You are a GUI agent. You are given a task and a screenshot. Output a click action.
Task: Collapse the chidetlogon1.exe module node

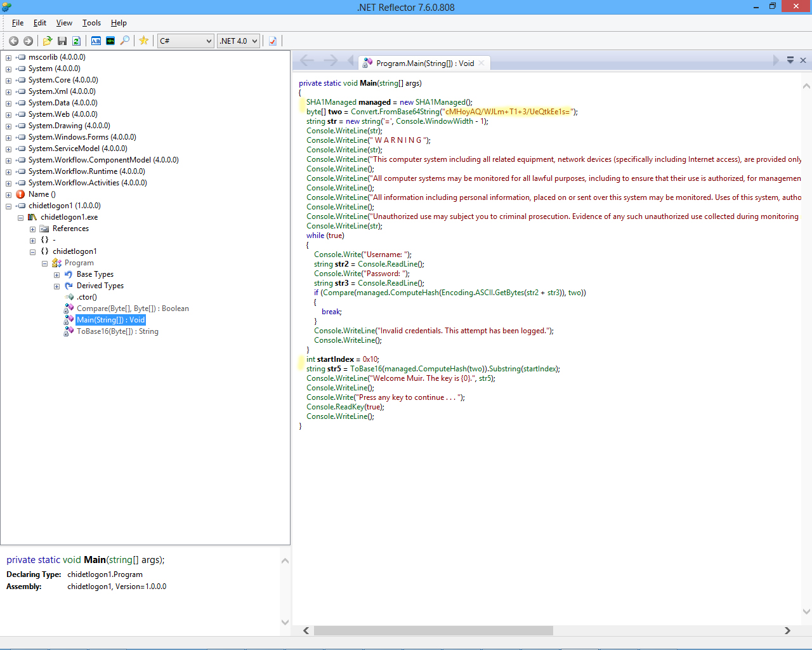pos(20,218)
